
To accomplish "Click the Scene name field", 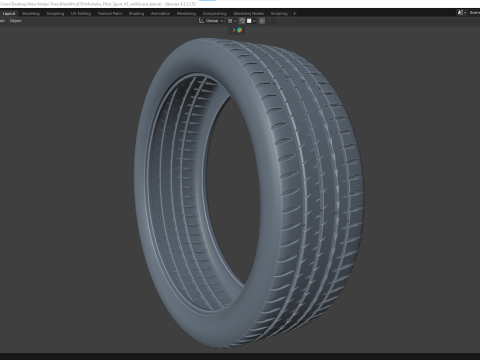I will click(x=474, y=13).
